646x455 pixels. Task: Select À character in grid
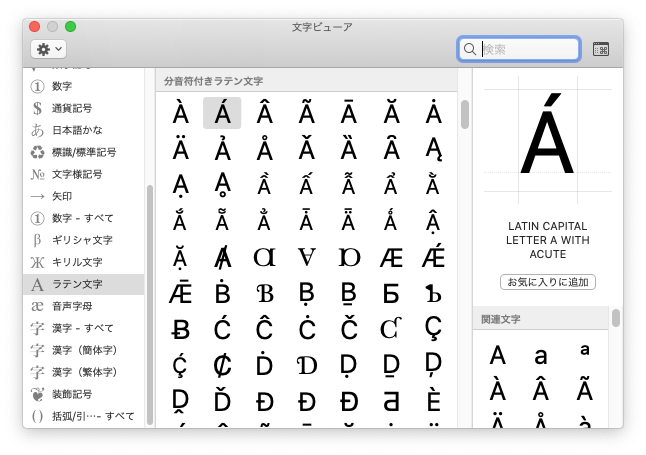pos(180,113)
